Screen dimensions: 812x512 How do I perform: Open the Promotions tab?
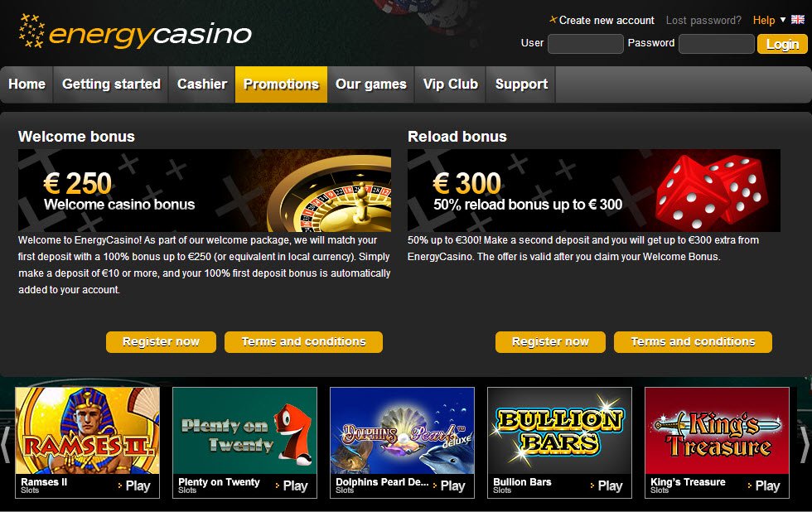tap(281, 84)
